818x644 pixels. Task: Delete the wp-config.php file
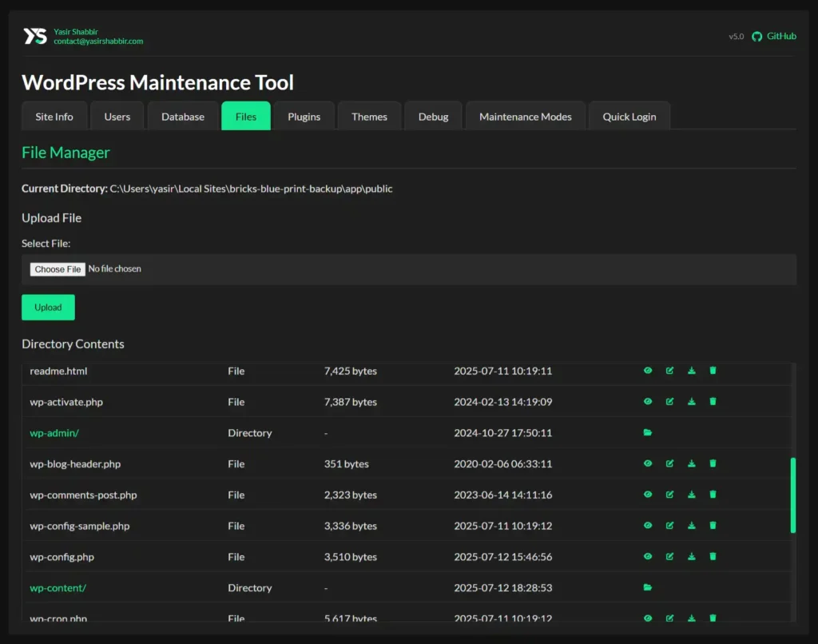[x=713, y=556]
